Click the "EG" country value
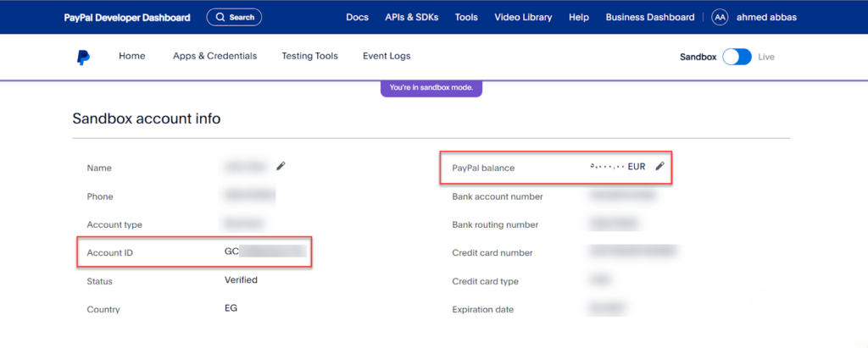The height and width of the screenshot is (348, 868). [231, 308]
